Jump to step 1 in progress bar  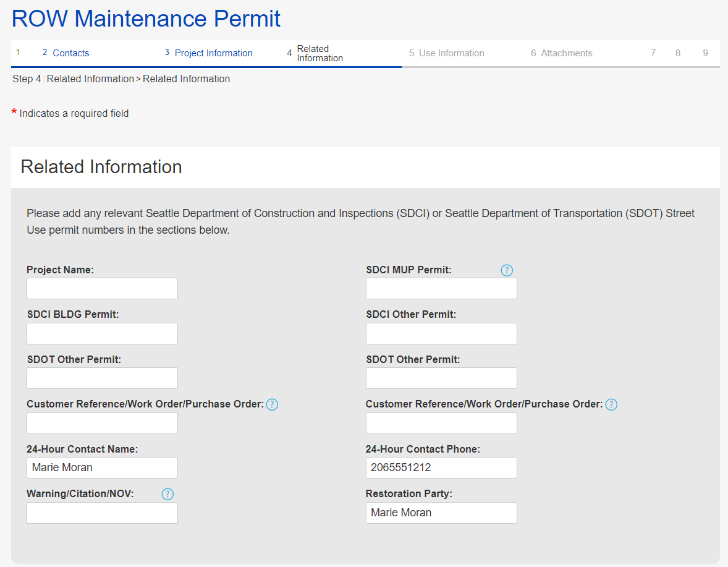(18, 53)
